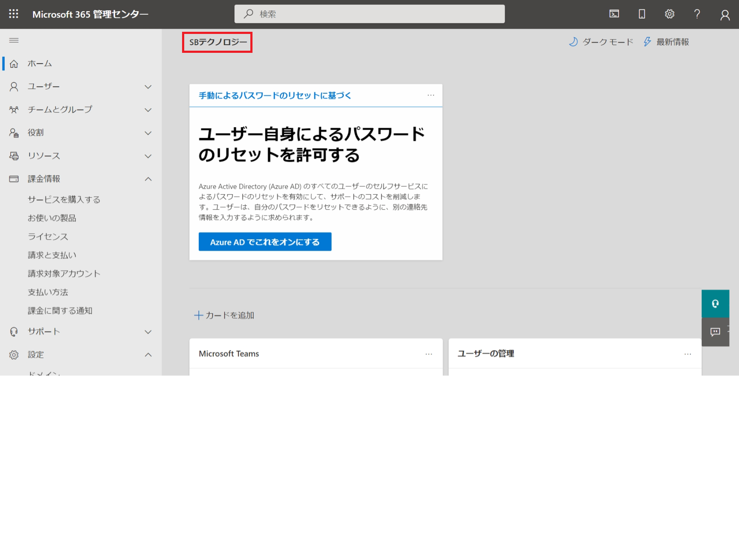Click ユーザーの管理 card title

[486, 353]
